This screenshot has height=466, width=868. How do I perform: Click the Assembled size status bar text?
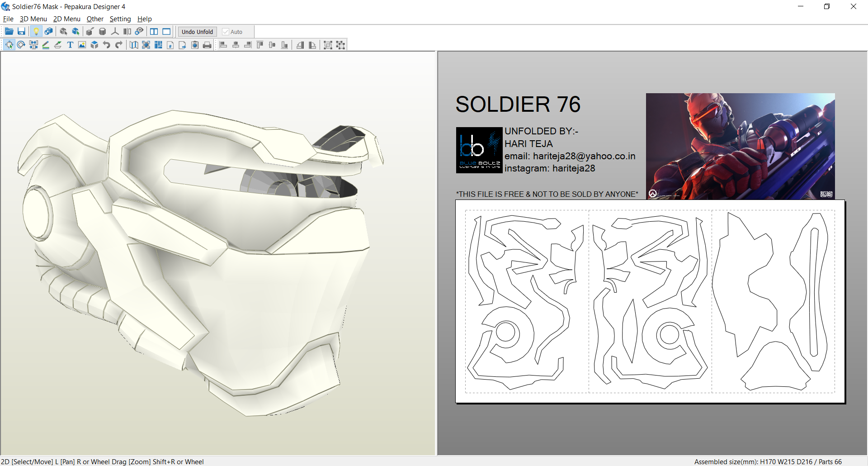tap(768, 461)
